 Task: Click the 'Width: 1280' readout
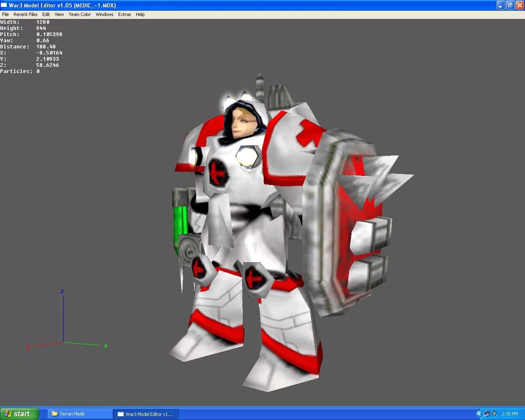25,22
